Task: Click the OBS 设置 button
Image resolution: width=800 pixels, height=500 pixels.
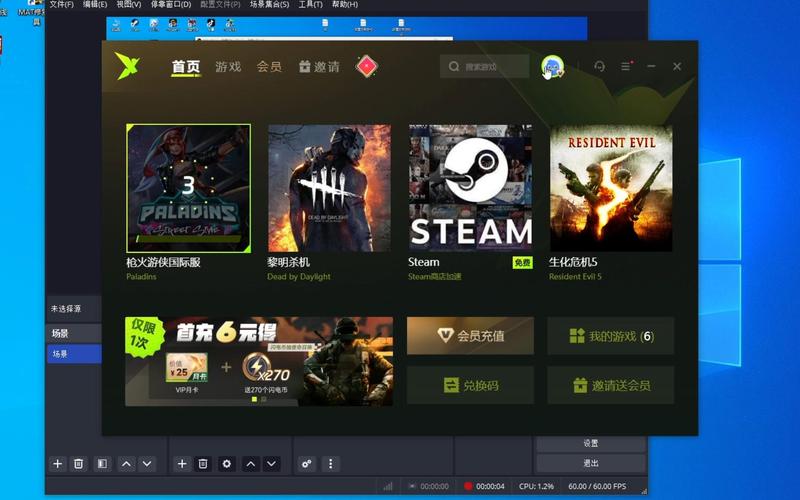Action: click(591, 443)
